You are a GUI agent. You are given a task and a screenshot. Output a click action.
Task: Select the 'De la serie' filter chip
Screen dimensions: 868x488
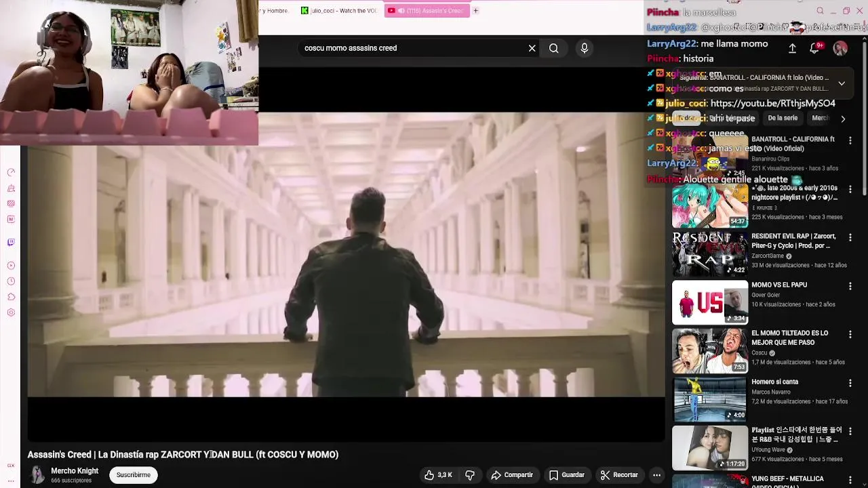coord(783,118)
